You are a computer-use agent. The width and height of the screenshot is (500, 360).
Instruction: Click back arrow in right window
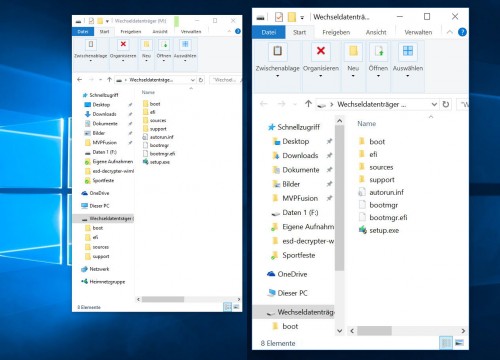click(x=264, y=104)
